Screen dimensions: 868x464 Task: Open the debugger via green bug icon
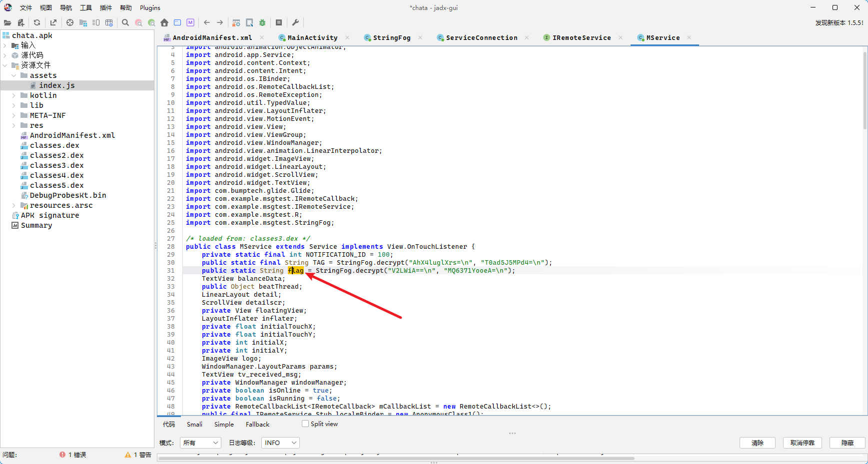coord(262,22)
